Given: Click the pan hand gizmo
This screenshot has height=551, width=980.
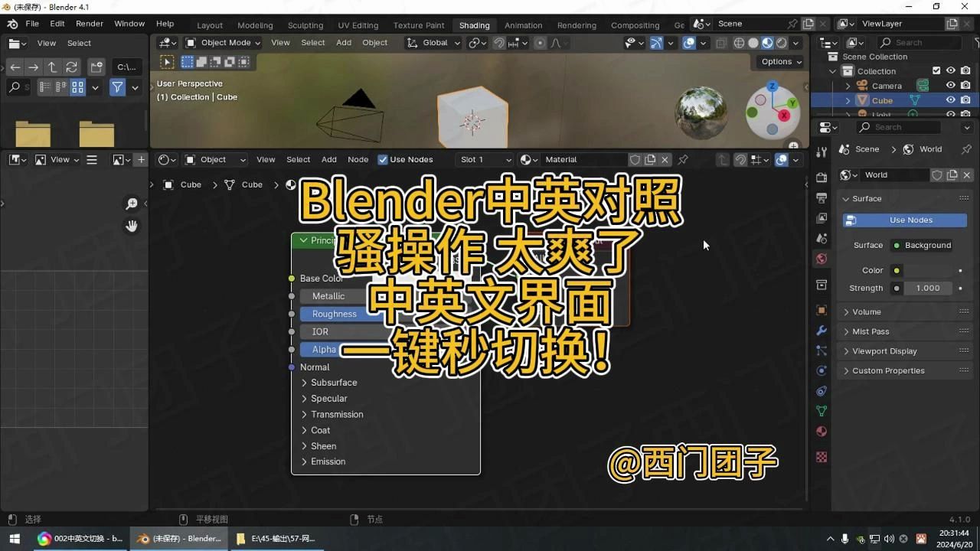Looking at the screenshot, I should 132,226.
